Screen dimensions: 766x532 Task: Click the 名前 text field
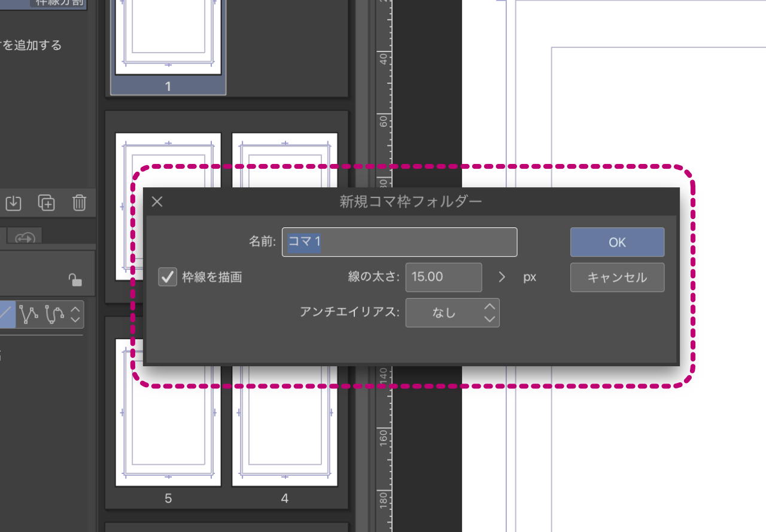(x=399, y=242)
